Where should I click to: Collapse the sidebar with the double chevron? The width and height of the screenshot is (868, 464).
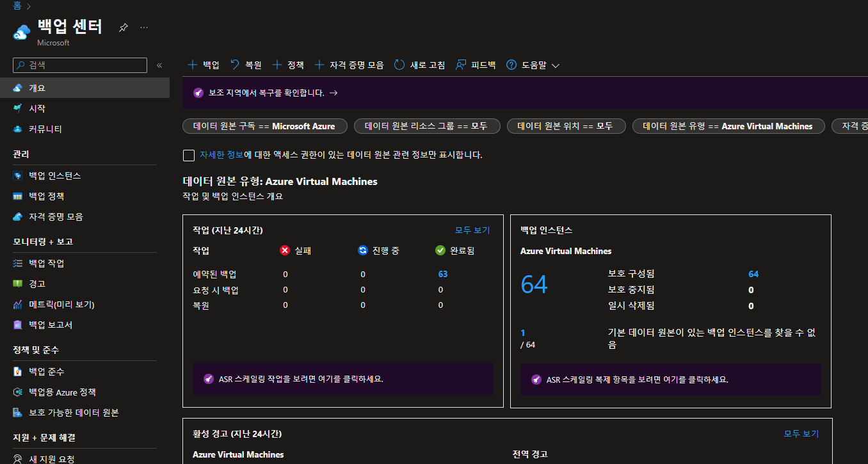tap(159, 65)
